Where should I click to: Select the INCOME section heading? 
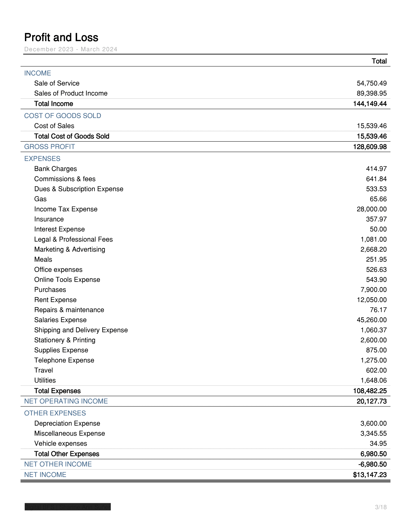click(x=37, y=73)
